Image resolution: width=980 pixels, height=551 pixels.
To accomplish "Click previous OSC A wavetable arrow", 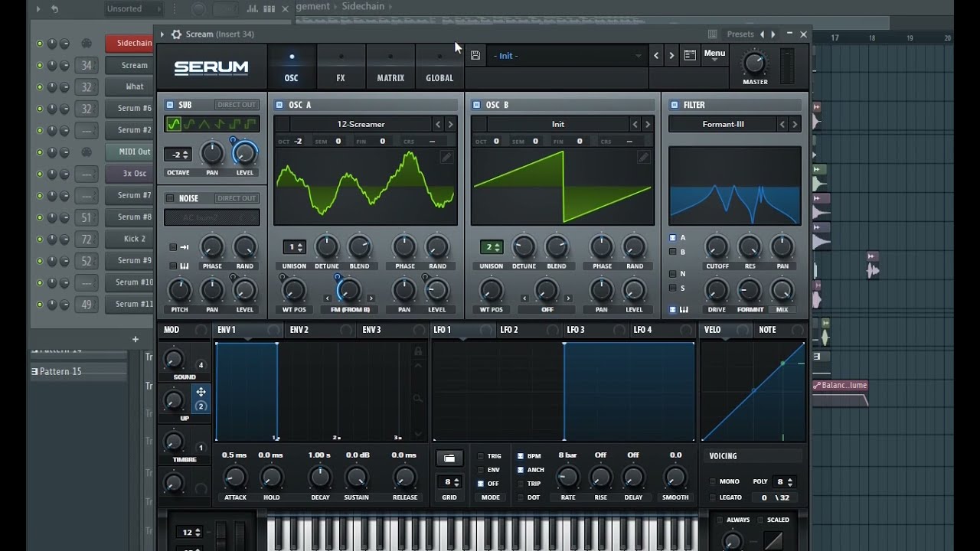I will tap(439, 124).
